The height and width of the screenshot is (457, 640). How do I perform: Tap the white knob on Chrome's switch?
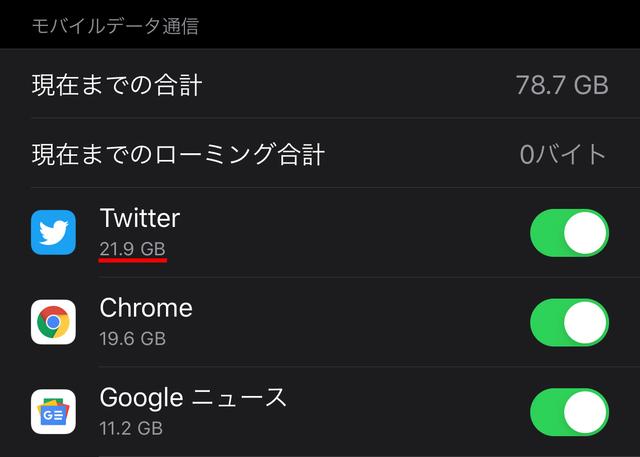coord(585,322)
